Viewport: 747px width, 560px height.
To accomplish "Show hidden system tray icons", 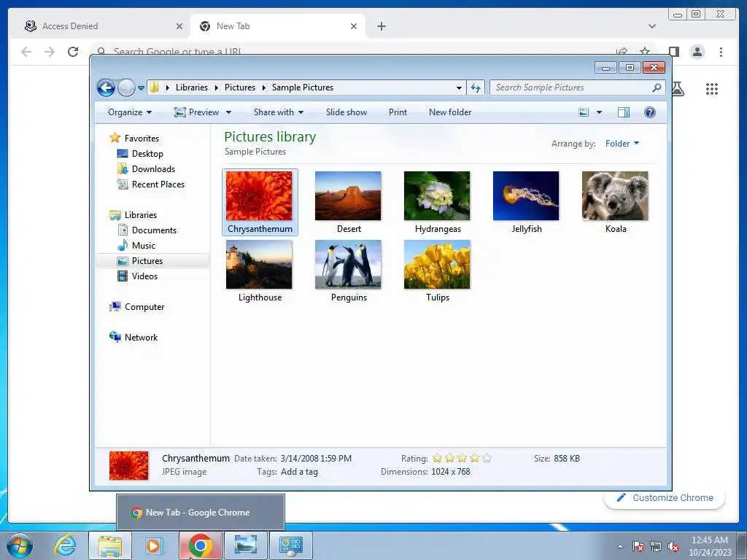I will pyautogui.click(x=620, y=546).
